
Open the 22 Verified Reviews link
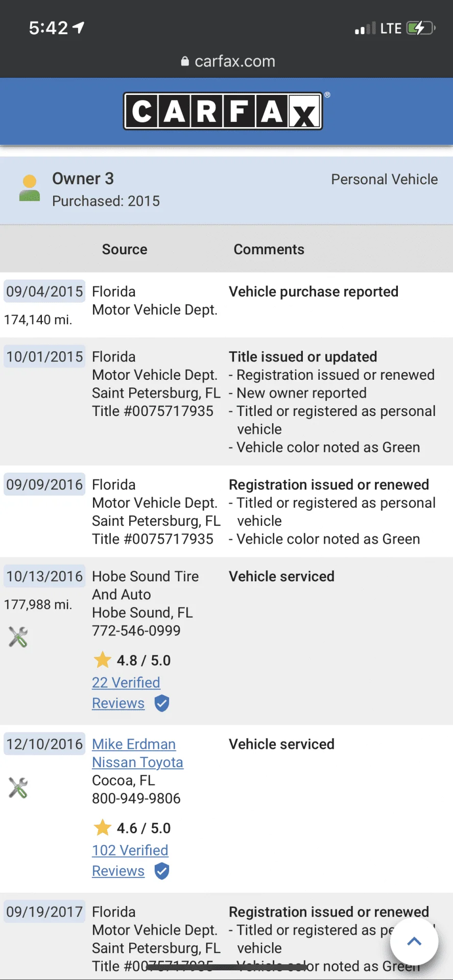[126, 693]
